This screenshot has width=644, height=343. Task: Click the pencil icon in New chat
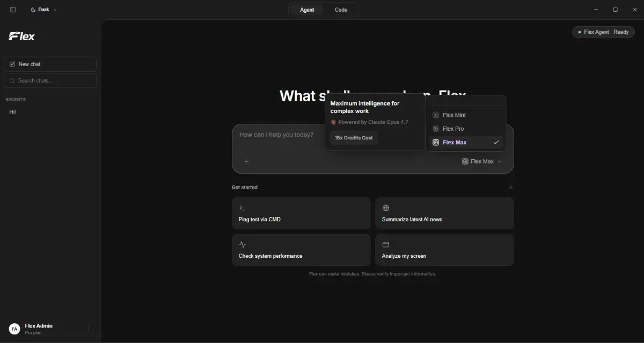12,64
